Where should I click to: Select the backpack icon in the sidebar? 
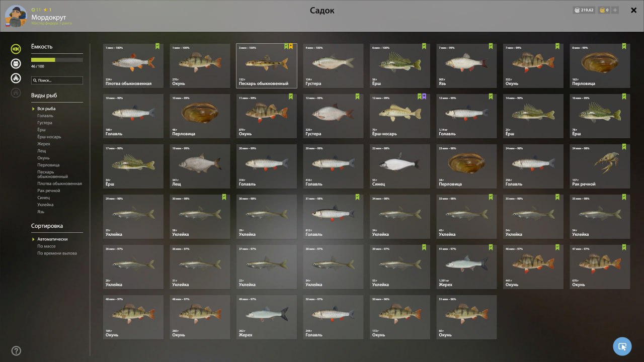coord(16,63)
